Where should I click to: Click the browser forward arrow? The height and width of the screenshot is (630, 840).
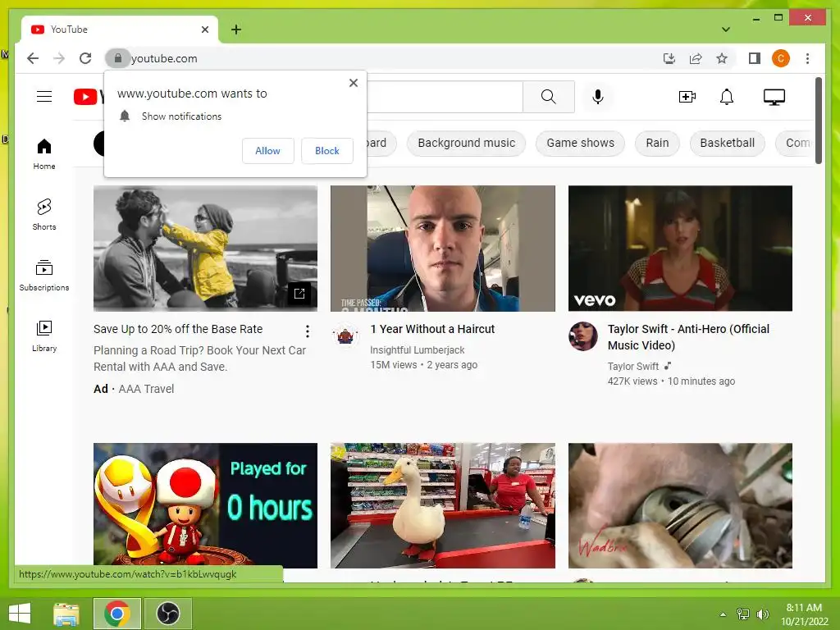point(59,58)
